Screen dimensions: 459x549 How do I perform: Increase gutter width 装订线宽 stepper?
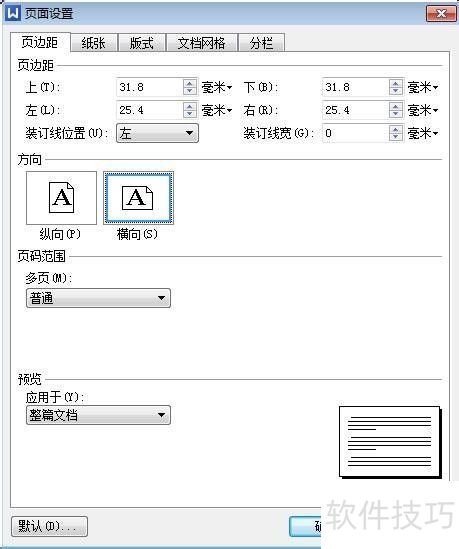tap(395, 129)
